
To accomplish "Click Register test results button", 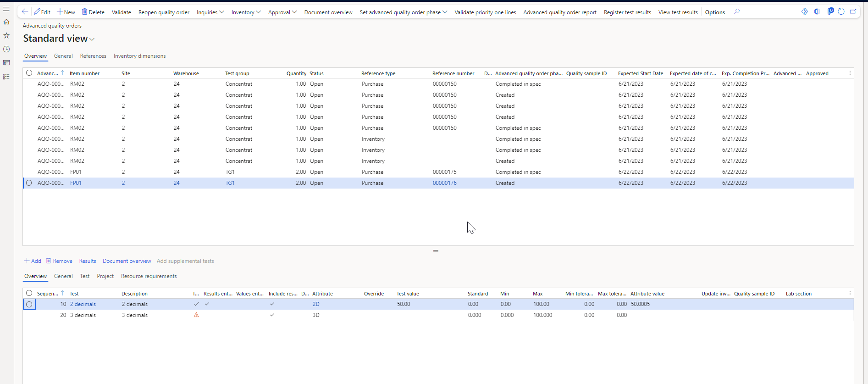I will pos(627,12).
